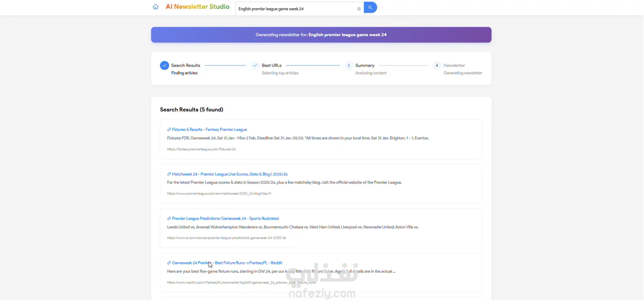Click 'Selecting top articles' step subtitle

pos(280,73)
